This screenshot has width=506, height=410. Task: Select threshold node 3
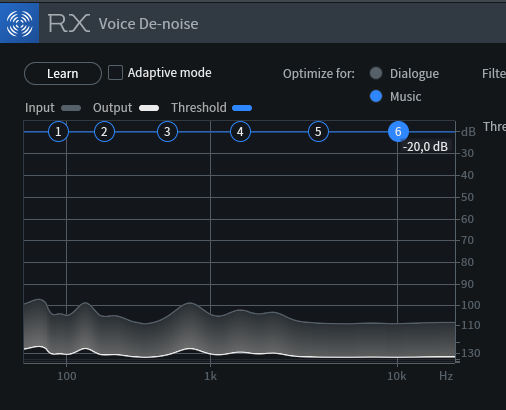(x=167, y=132)
